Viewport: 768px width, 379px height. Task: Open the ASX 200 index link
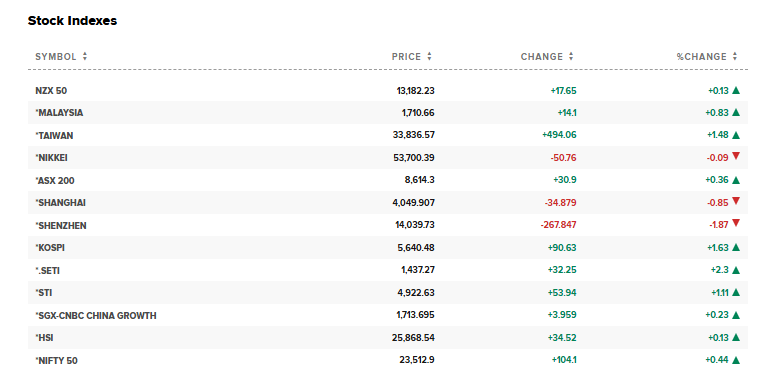55,181
